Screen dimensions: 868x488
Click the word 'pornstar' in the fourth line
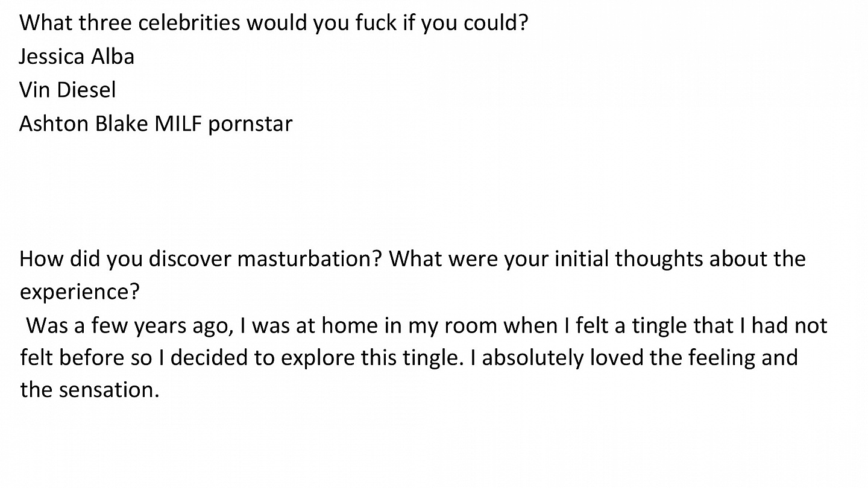(250, 124)
